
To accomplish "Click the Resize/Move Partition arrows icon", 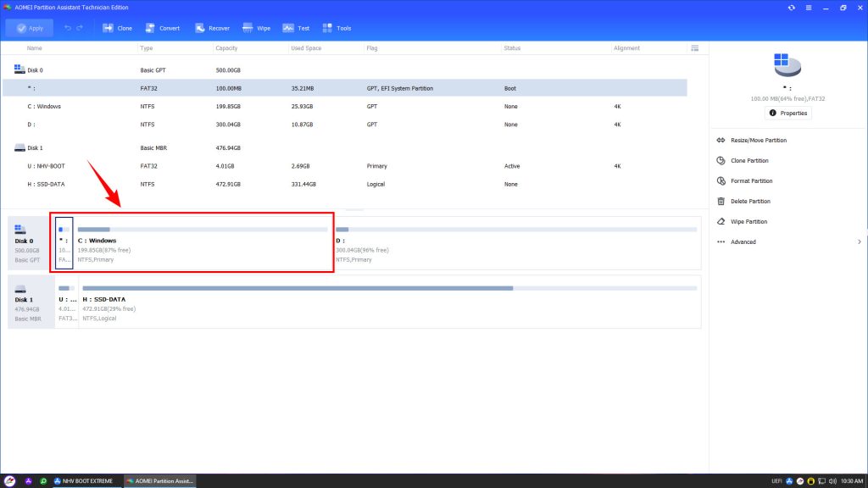I will pos(721,141).
